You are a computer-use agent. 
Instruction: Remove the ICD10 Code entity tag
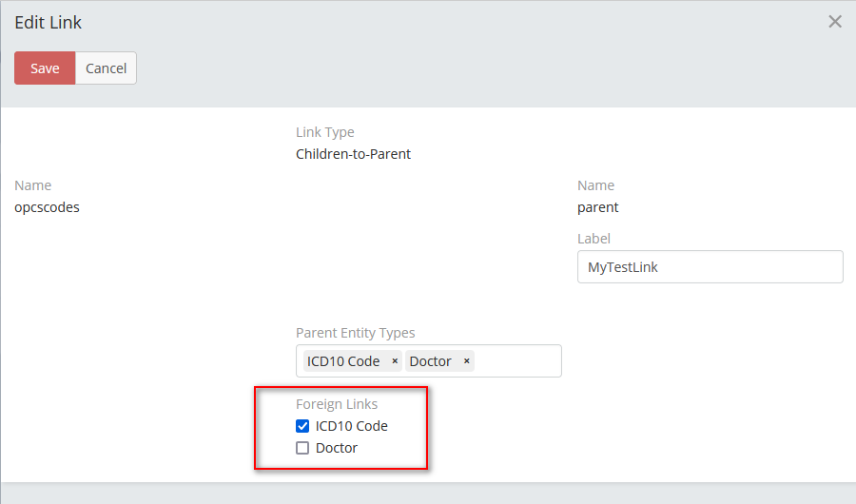(x=395, y=361)
